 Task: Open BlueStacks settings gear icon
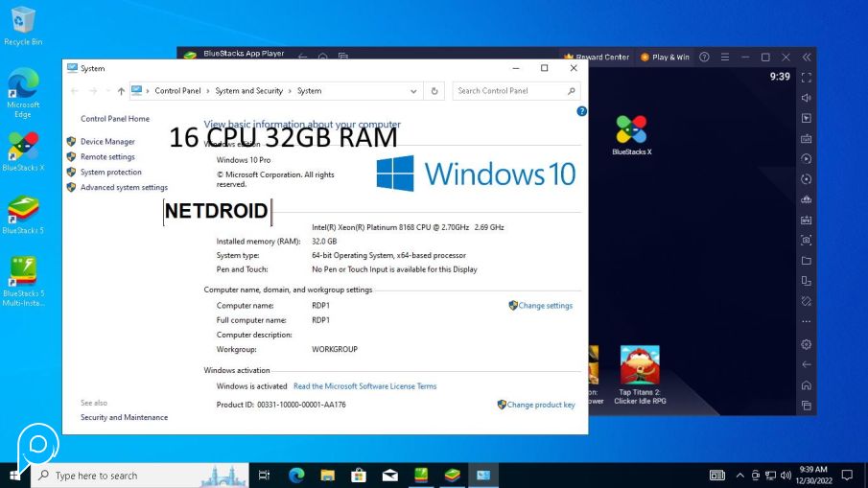(x=806, y=344)
